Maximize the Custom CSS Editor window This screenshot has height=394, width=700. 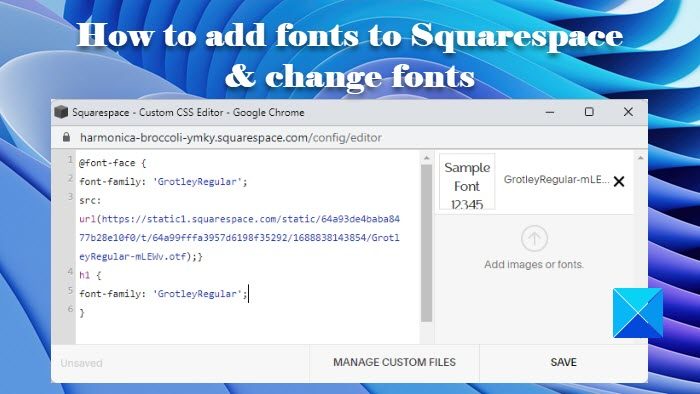point(589,112)
